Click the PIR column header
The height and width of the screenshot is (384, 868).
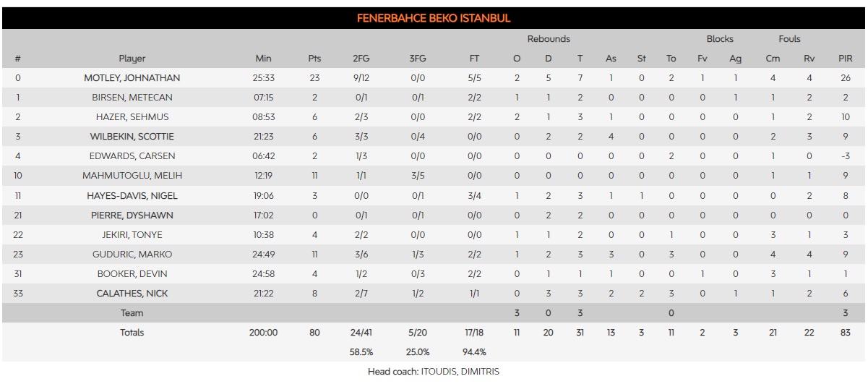click(x=845, y=59)
